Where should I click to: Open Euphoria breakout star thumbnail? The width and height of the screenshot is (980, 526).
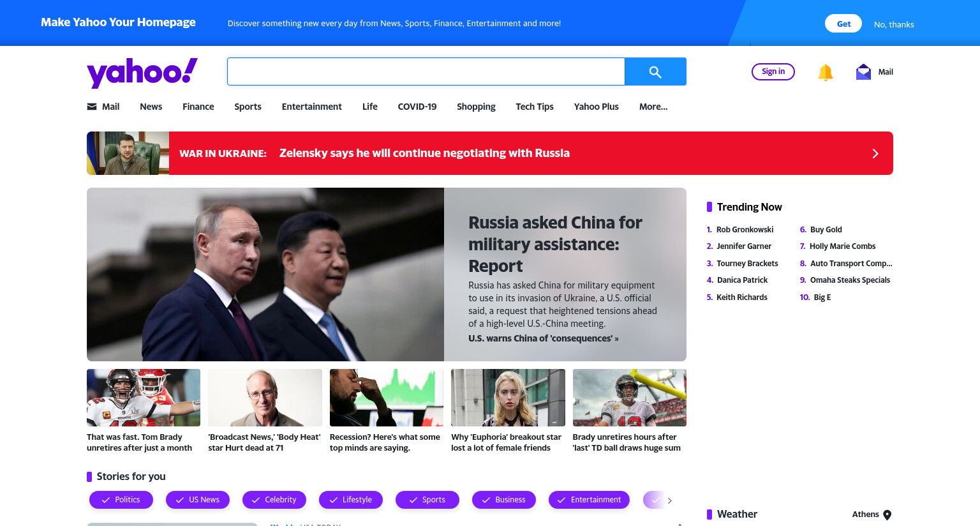[x=508, y=398]
